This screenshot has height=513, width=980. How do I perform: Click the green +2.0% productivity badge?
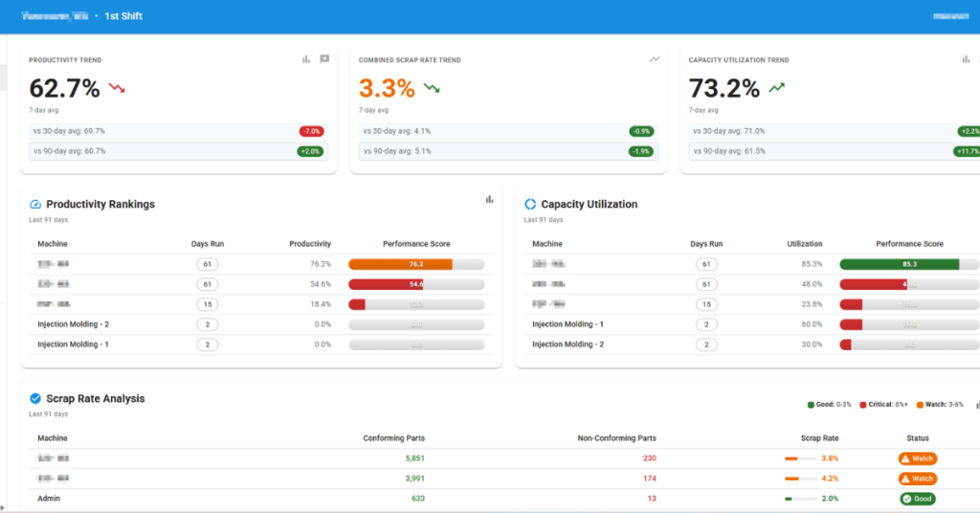pos(310,151)
